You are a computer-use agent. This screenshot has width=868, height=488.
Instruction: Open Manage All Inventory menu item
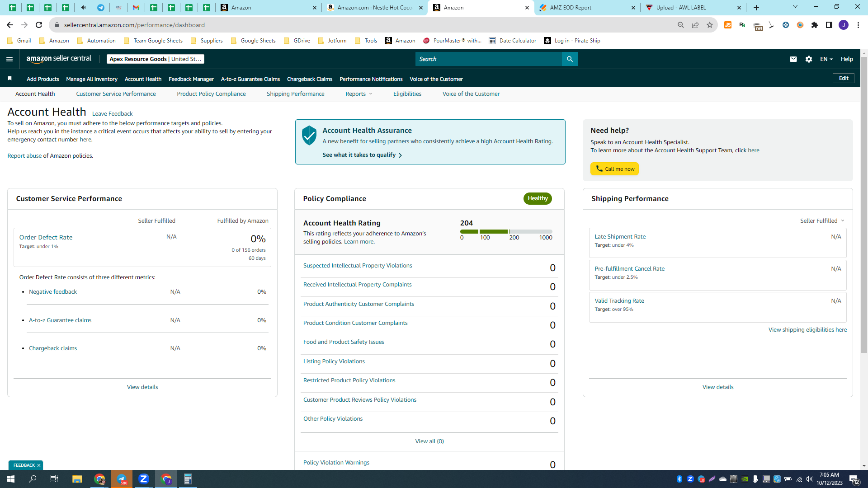pyautogui.click(x=92, y=79)
